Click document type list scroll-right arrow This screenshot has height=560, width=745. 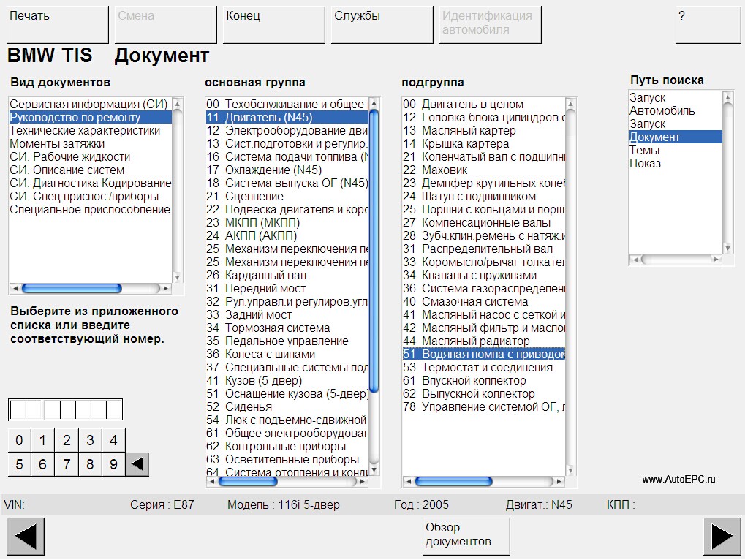point(166,288)
